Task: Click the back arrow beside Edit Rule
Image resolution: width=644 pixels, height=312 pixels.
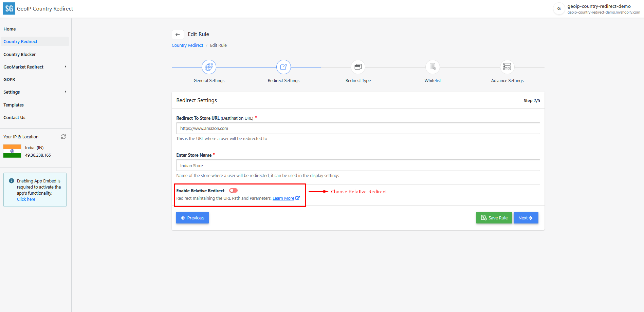Action: coord(178,35)
